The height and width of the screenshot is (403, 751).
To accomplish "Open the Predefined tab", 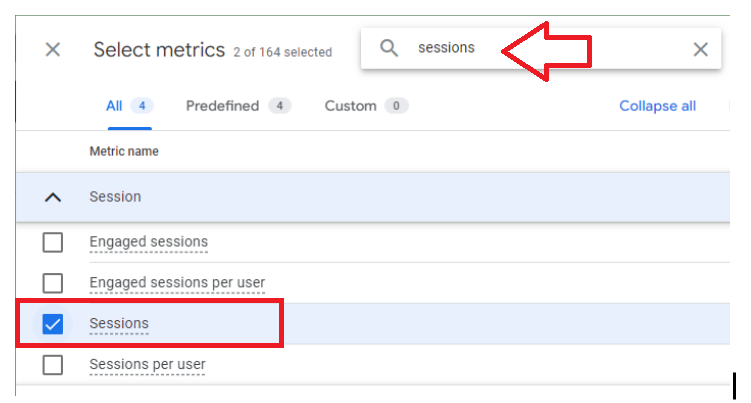I will (x=239, y=106).
